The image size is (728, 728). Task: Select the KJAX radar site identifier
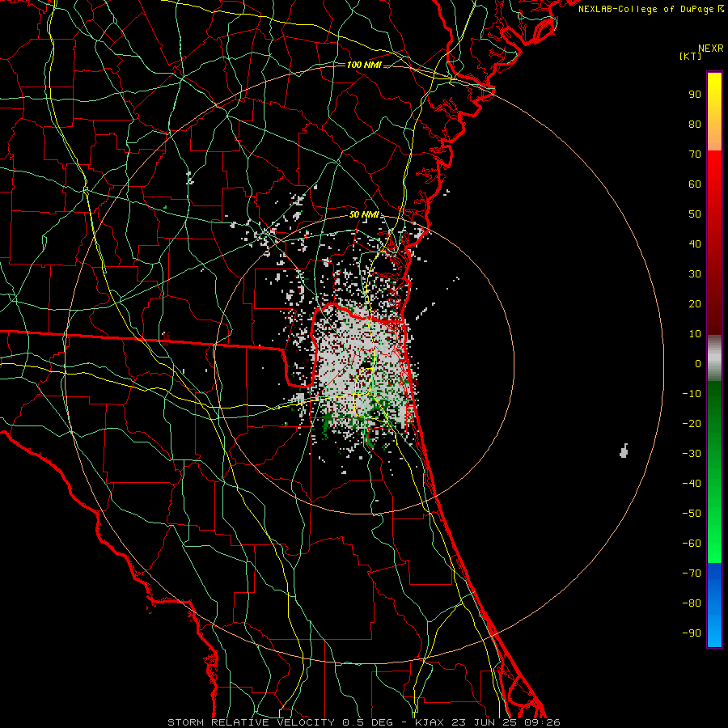[429, 722]
